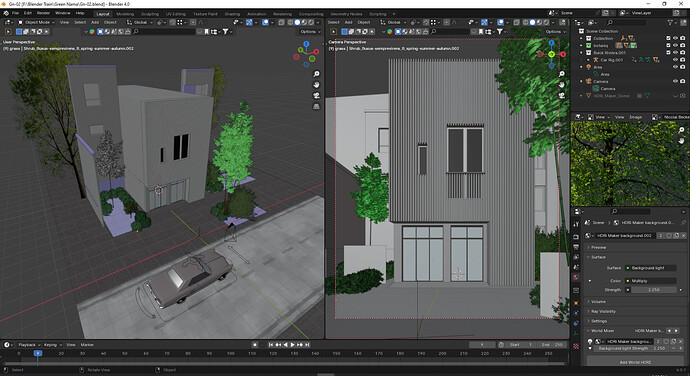Toggle camera view icon in left viewport
690x376 pixels.
(x=316, y=96)
